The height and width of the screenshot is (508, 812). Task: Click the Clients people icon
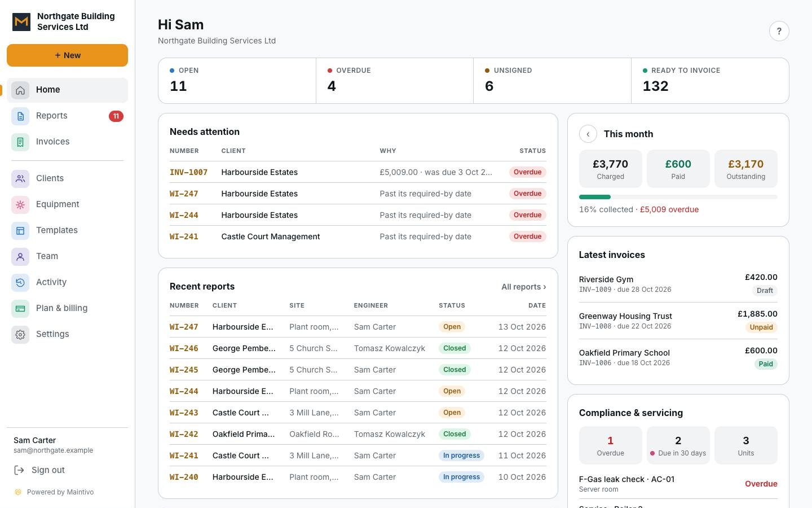[20, 179]
